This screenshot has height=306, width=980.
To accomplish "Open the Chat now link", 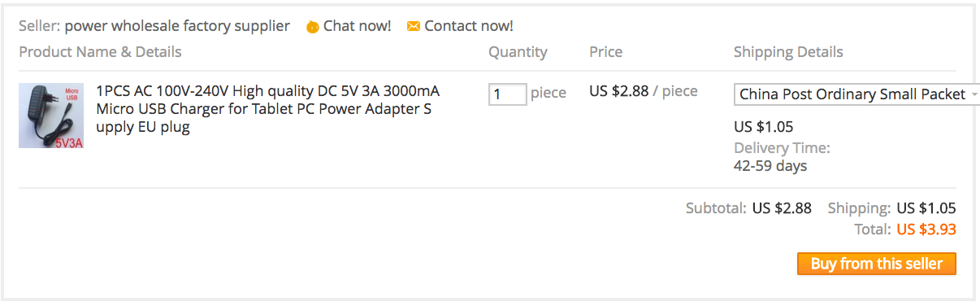I will (357, 26).
